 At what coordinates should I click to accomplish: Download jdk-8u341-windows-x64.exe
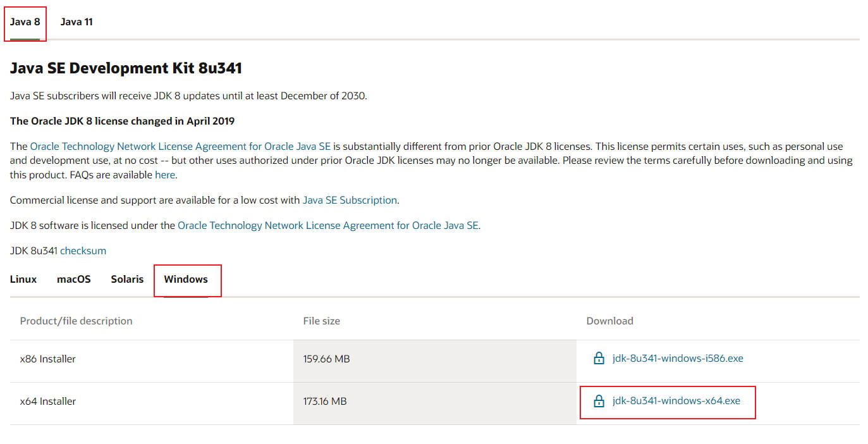(x=676, y=401)
